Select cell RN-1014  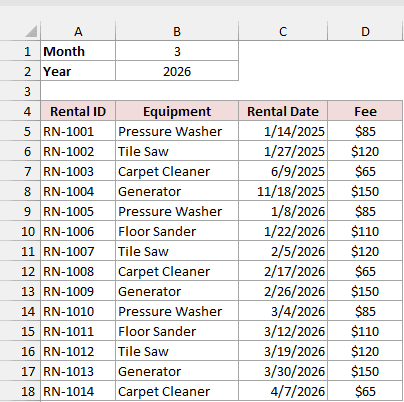(x=78, y=391)
